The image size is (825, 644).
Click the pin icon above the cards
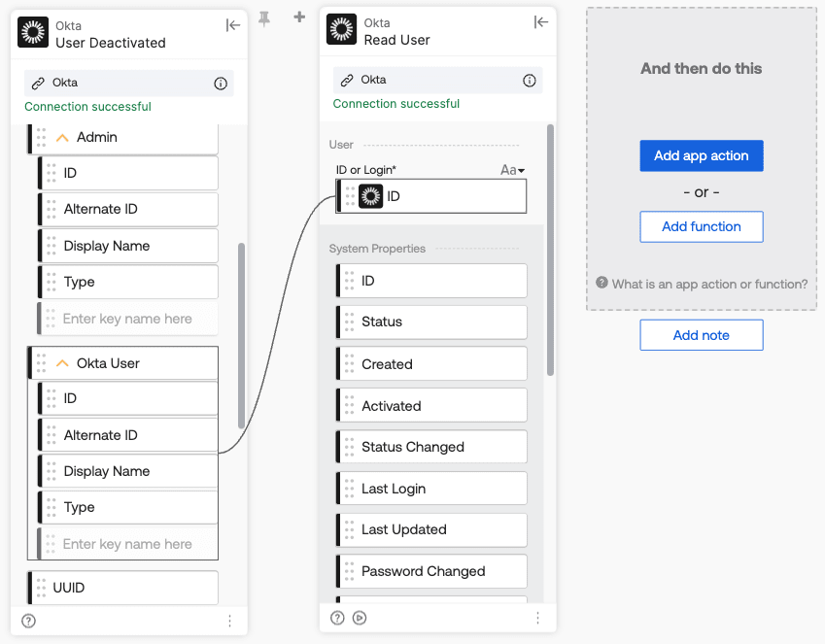point(264,17)
